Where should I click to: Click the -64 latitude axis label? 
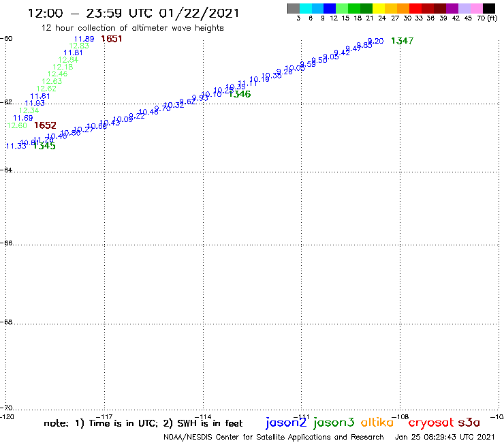click(x=6, y=170)
